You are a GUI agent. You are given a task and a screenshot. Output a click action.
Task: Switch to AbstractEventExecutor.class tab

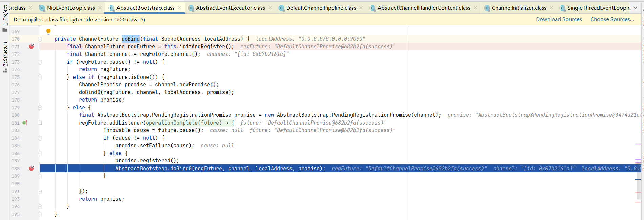point(230,8)
